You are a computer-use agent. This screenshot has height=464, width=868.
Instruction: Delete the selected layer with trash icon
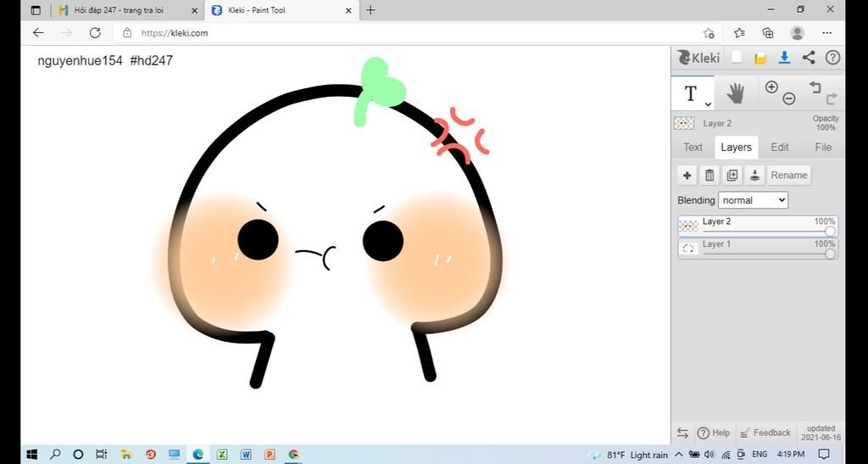(709, 176)
